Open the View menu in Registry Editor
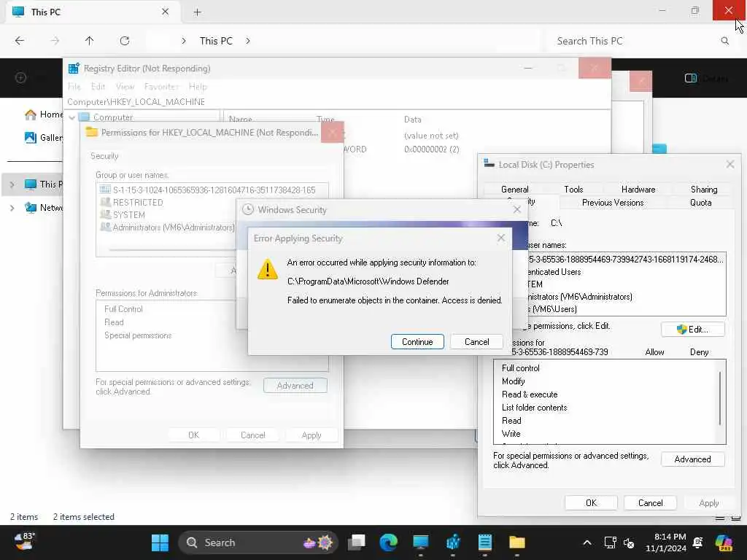Image resolution: width=747 pixels, height=560 pixels. pos(125,86)
